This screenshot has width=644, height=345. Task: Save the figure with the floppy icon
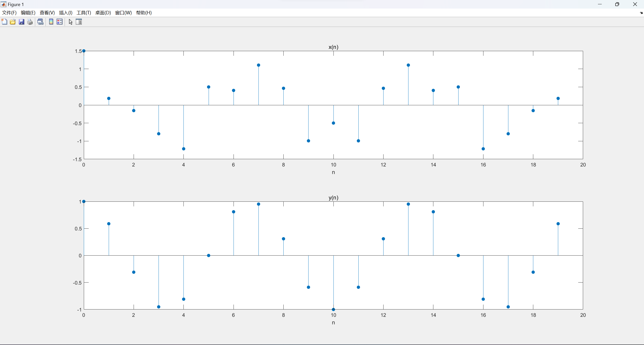pyautogui.click(x=21, y=22)
